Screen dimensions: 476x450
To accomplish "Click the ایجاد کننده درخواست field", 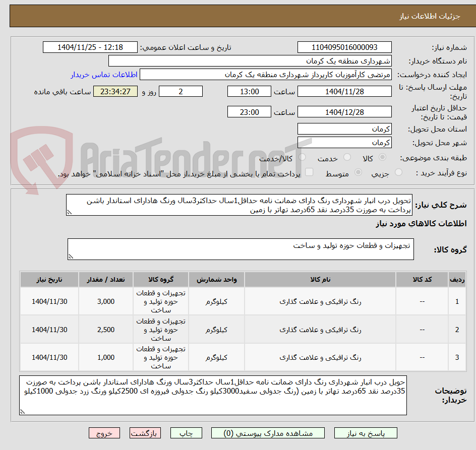I will coord(266,75).
